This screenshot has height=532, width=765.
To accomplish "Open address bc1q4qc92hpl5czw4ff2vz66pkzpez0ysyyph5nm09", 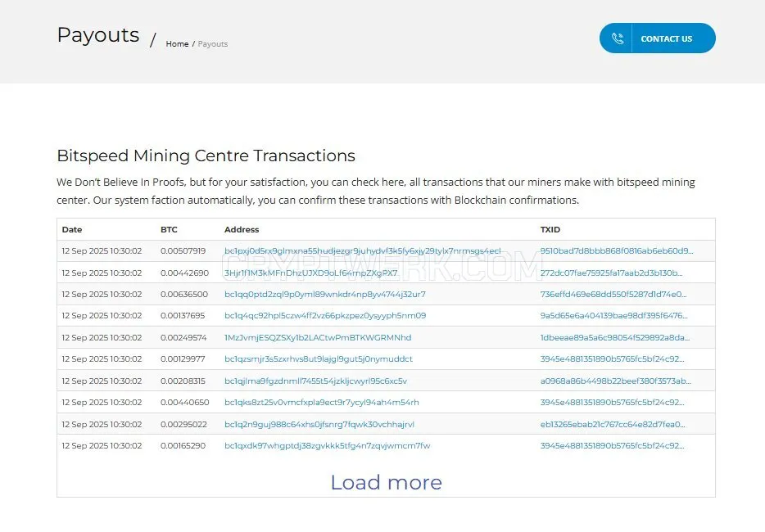I will pos(325,315).
